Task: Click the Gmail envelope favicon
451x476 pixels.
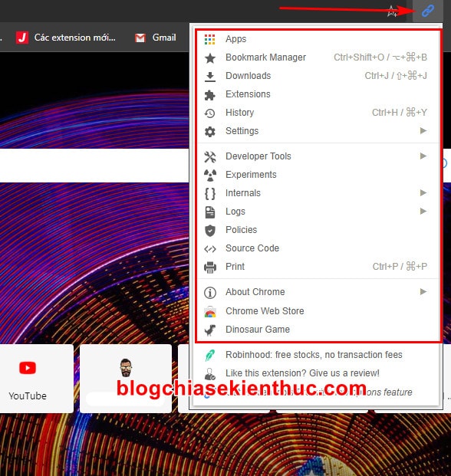Action: click(x=140, y=38)
